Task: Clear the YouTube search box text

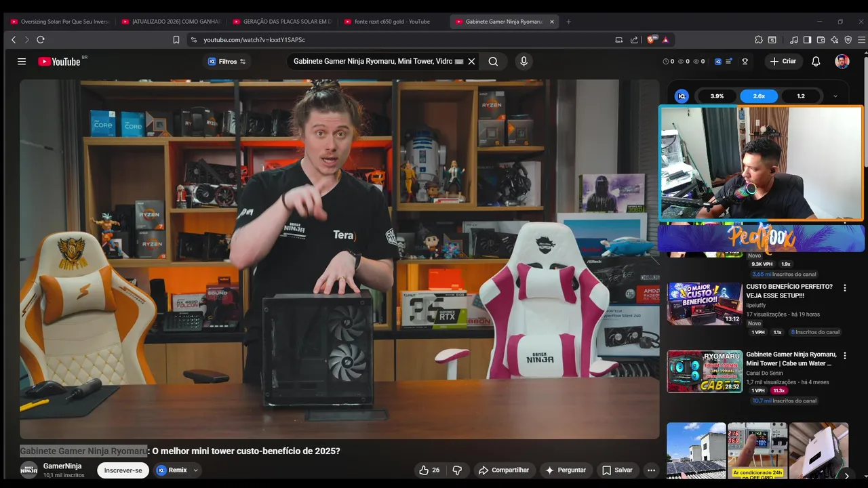Action: coord(471,62)
